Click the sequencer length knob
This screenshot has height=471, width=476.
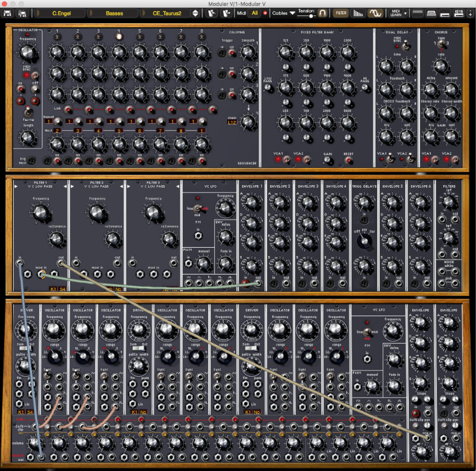(27, 138)
